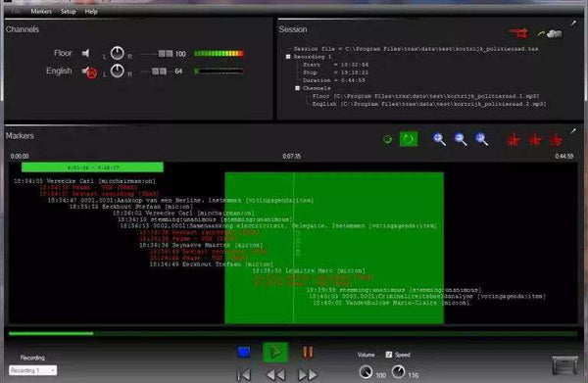Select the Seynaeve Maarten mic:on marker
This screenshot has width=588, height=383.
(x=201, y=245)
